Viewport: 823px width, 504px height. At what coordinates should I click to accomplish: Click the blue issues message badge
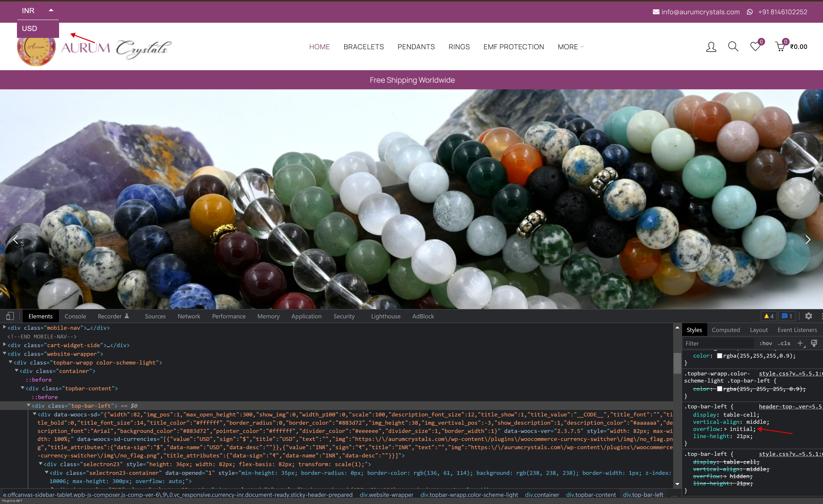pos(787,316)
